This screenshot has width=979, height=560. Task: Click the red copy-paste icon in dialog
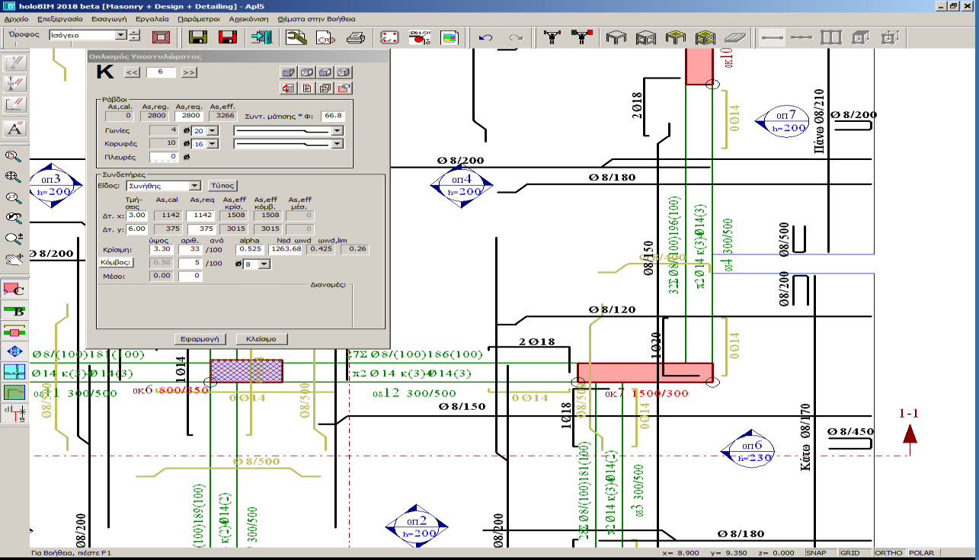(x=344, y=88)
